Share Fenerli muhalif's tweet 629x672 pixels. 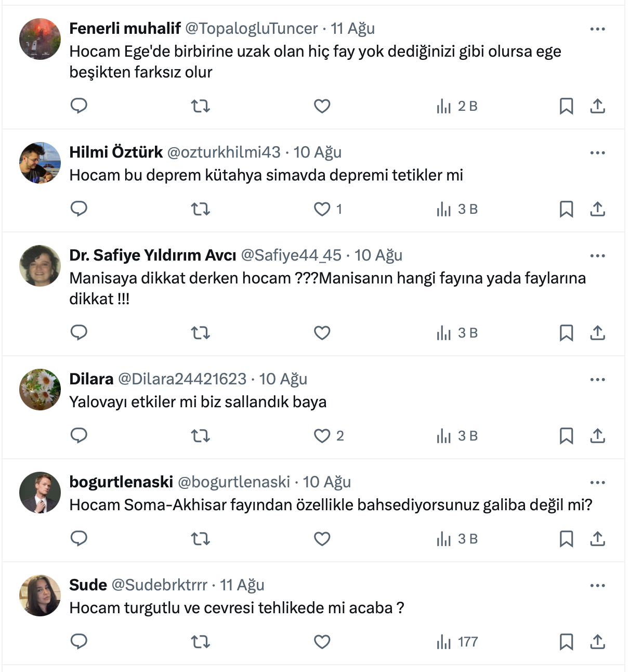tap(598, 106)
